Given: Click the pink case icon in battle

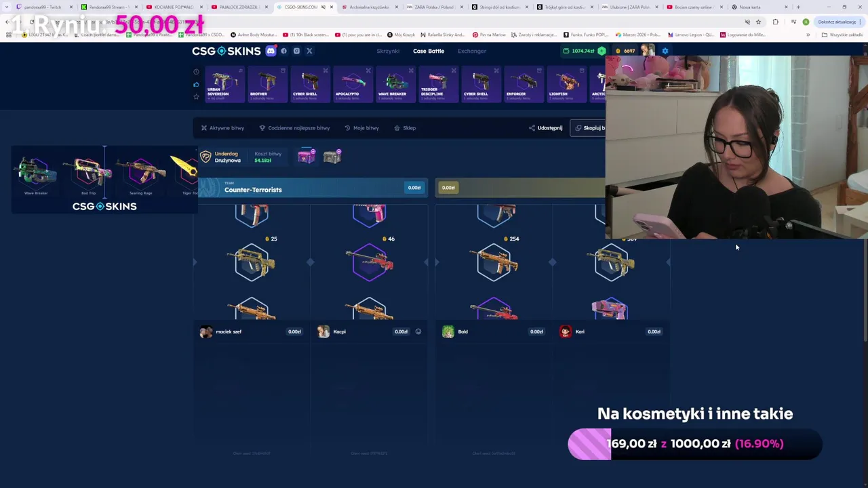Looking at the screenshot, I should point(307,157).
